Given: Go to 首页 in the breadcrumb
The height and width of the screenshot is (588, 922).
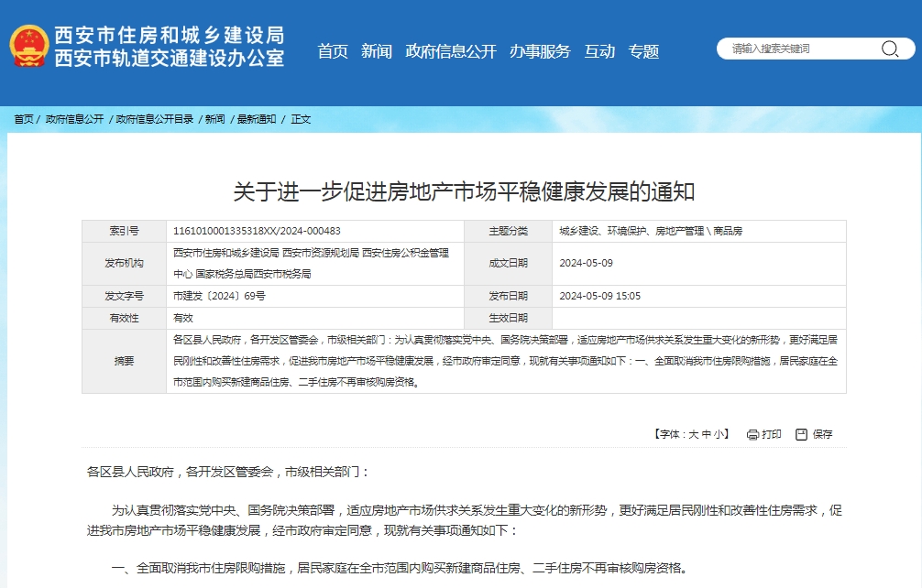Looking at the screenshot, I should (24, 119).
